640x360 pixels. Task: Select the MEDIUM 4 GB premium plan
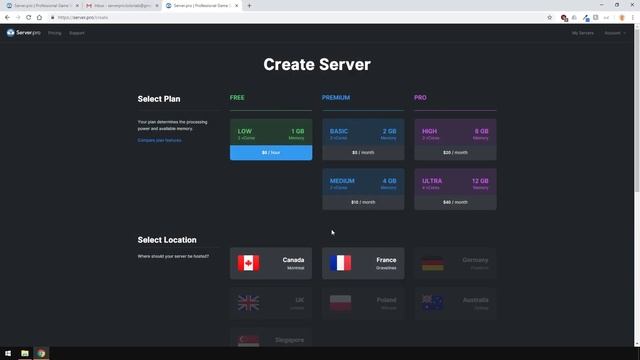coord(363,189)
